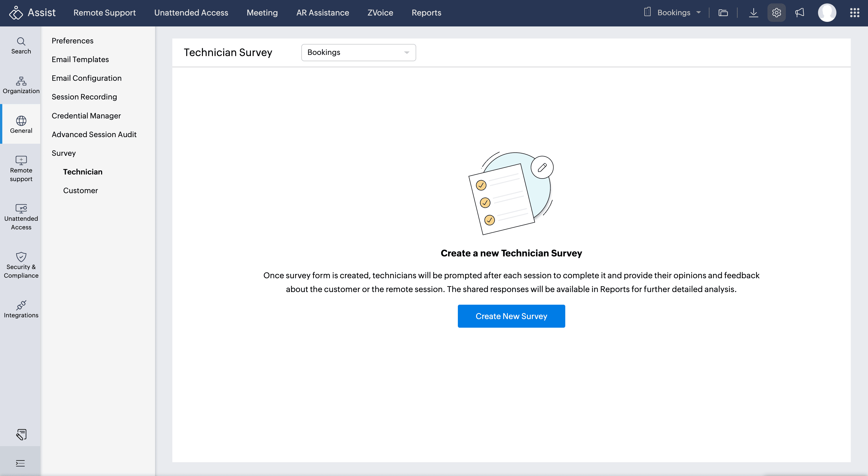The height and width of the screenshot is (476, 868).
Task: Open the user profile avatar
Action: pos(827,13)
